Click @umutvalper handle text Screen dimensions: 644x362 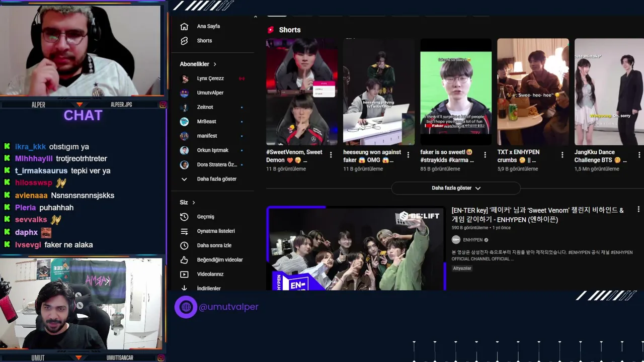pos(228,307)
